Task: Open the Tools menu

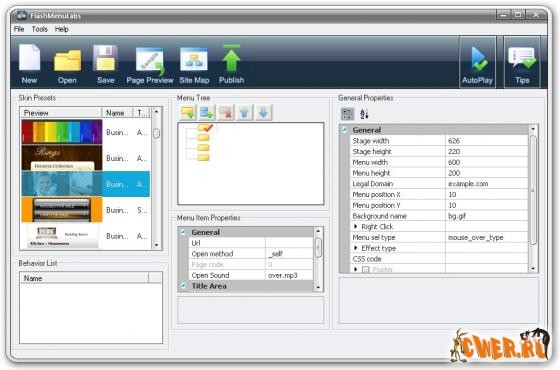Action: click(40, 29)
